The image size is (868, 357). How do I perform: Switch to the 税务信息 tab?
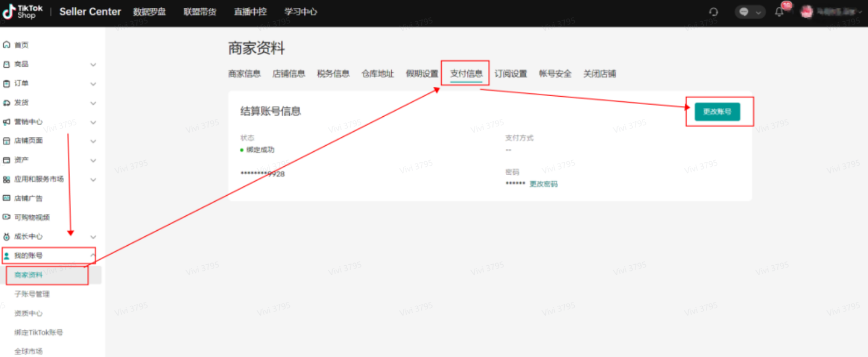coord(333,73)
